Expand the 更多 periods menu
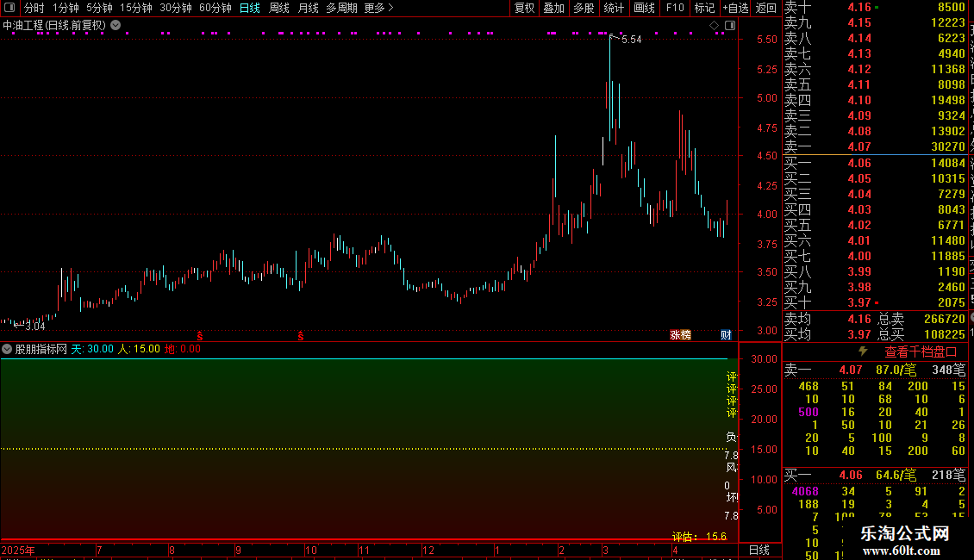This screenshot has width=974, height=560. click(x=378, y=8)
